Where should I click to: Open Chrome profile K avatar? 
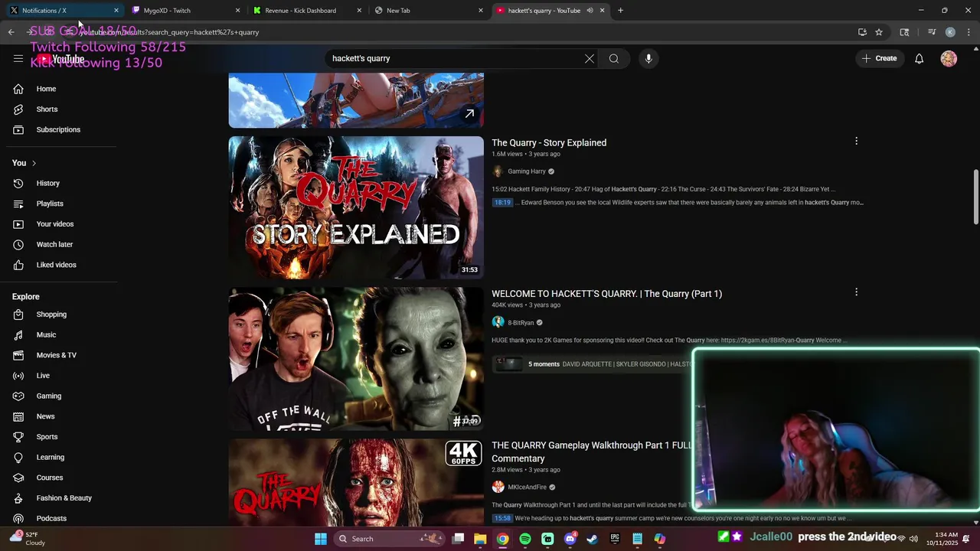coord(950,32)
